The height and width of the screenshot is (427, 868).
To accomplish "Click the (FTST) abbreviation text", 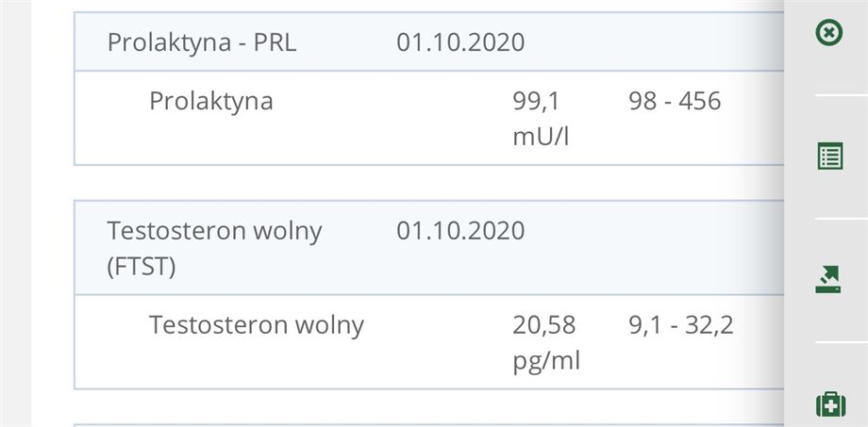I will click(x=142, y=267).
